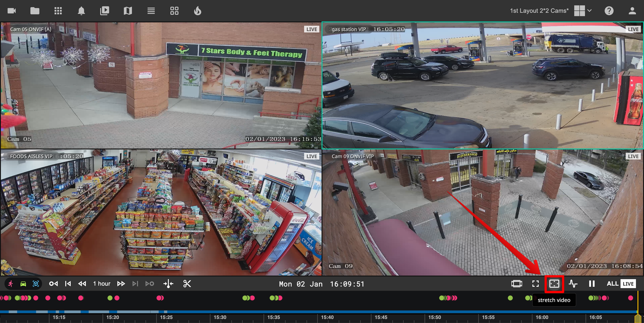644x323 pixels.
Task: Click the fire heatmap icon
Action: coord(197,11)
